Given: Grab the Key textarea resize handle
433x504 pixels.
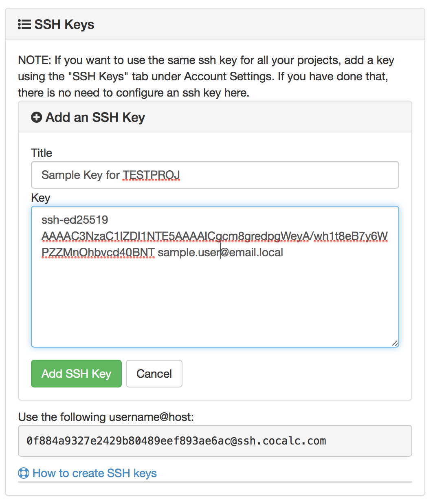Looking at the screenshot, I should pyautogui.click(x=394, y=343).
